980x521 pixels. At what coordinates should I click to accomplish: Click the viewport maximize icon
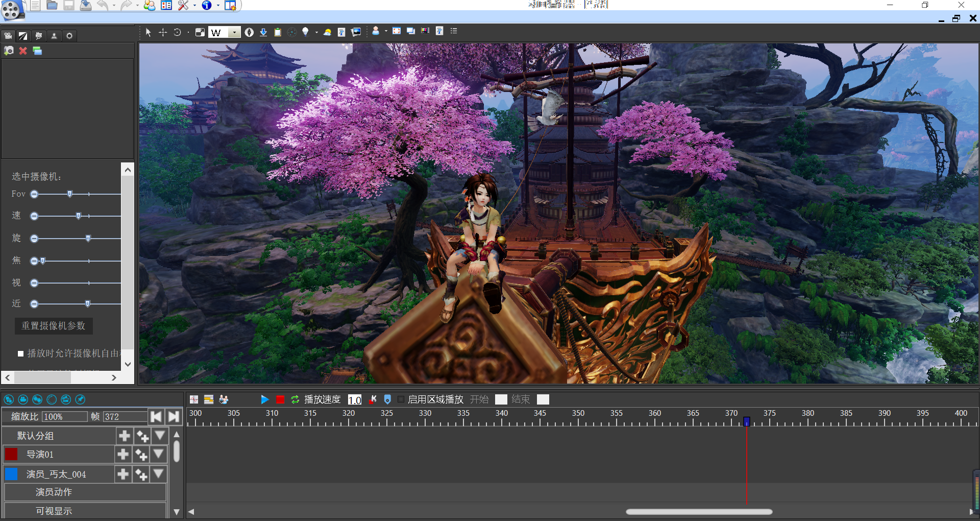[200, 32]
